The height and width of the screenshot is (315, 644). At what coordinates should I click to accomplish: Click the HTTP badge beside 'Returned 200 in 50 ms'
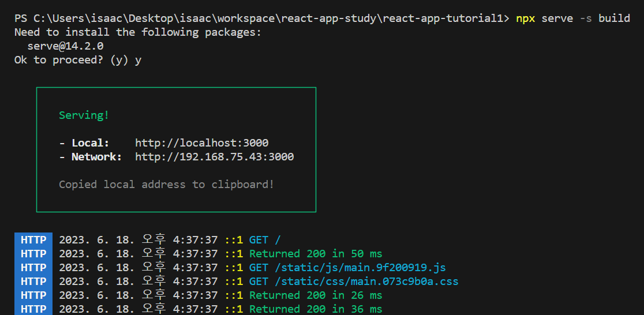pyautogui.click(x=33, y=254)
